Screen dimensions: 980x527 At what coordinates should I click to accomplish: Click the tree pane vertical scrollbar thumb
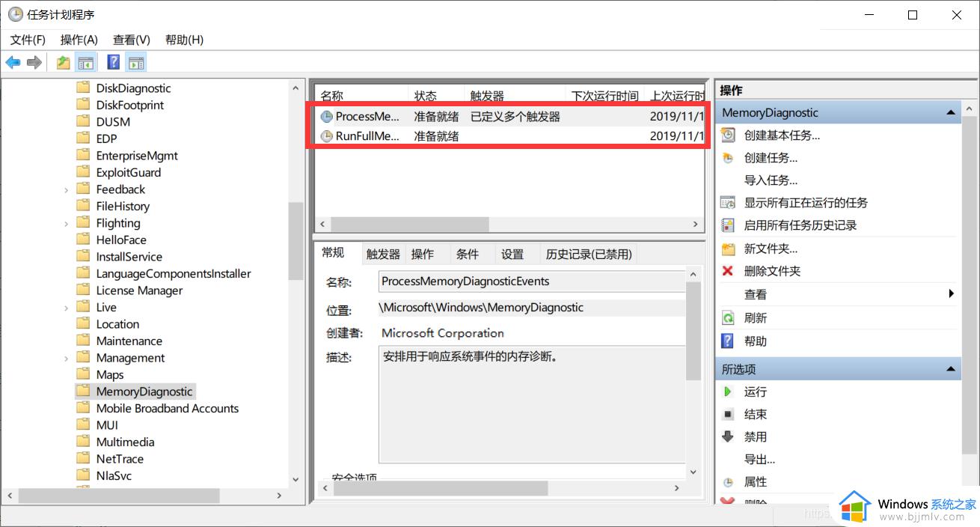[296, 241]
